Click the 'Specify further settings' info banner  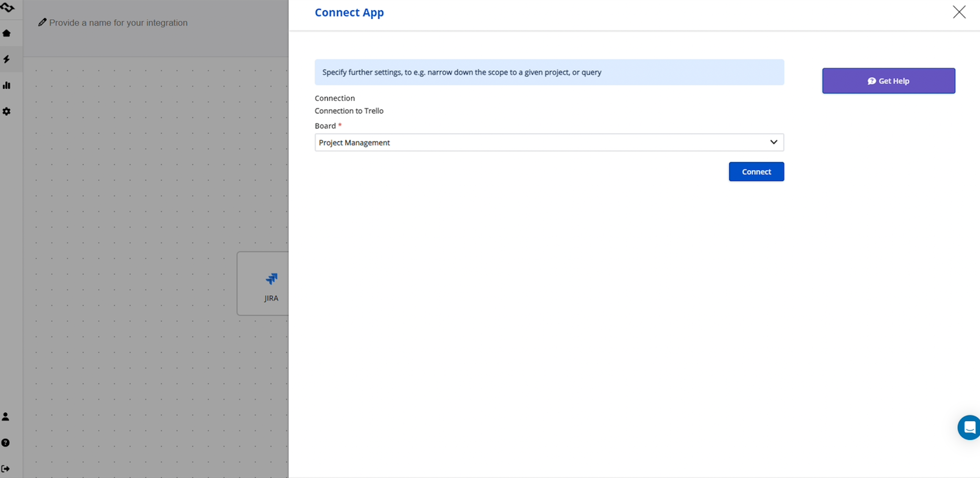(x=549, y=72)
